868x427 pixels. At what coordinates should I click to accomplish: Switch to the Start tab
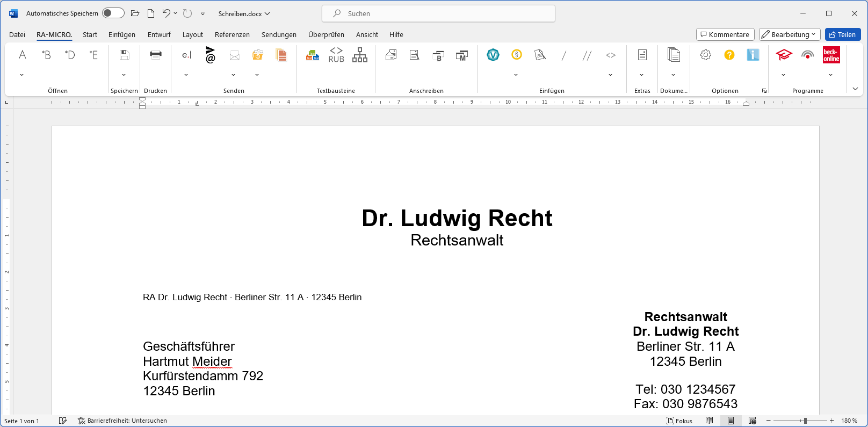pyautogui.click(x=90, y=34)
